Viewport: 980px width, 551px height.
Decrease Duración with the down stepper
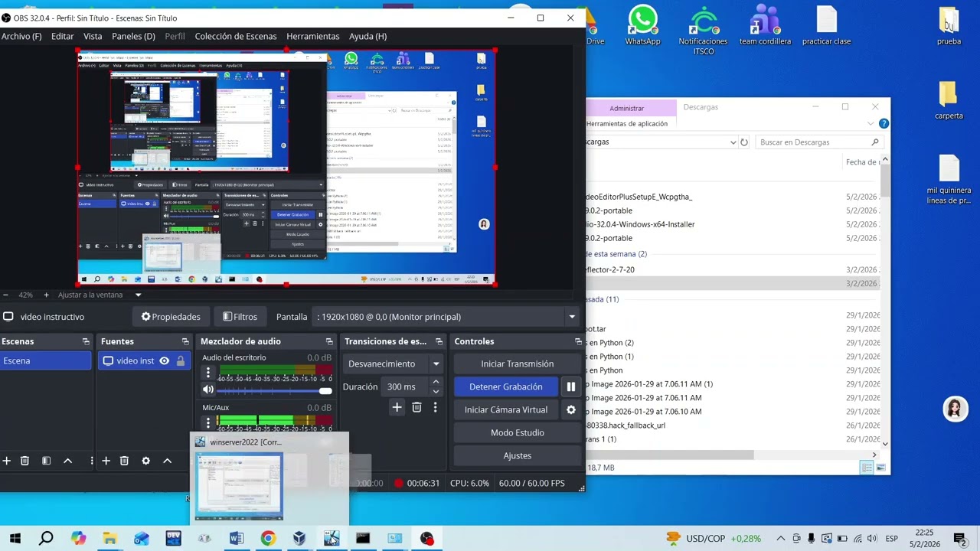point(436,391)
